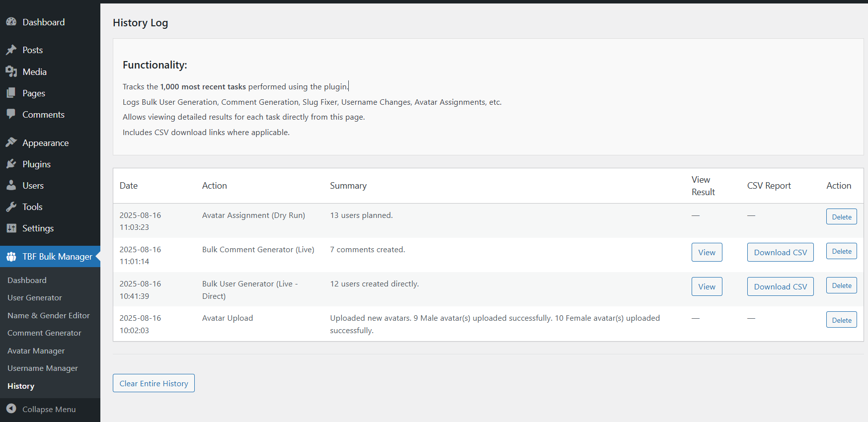Go to Avatar Manager submenu item
The image size is (868, 422).
(x=36, y=351)
